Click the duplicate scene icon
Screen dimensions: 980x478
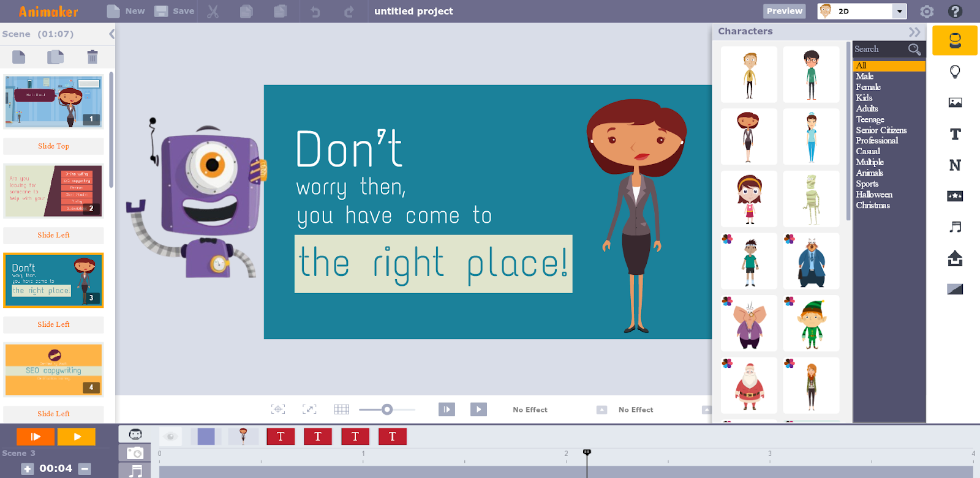click(x=55, y=57)
